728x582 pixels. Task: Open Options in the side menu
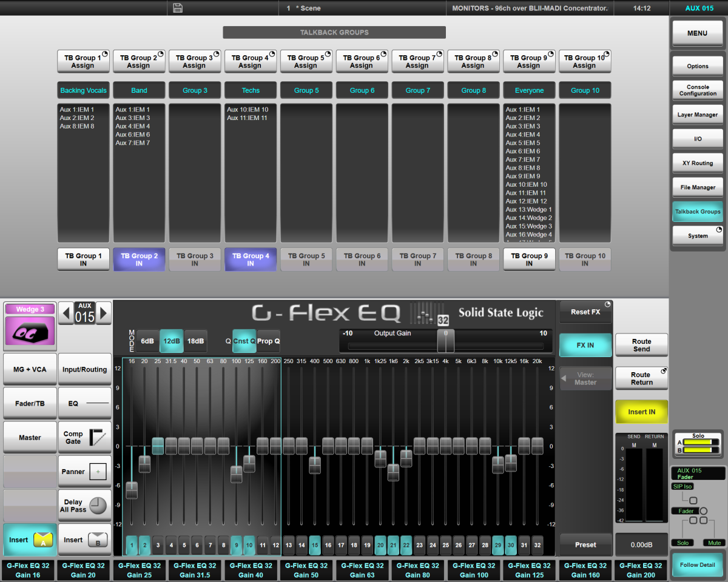coord(698,66)
